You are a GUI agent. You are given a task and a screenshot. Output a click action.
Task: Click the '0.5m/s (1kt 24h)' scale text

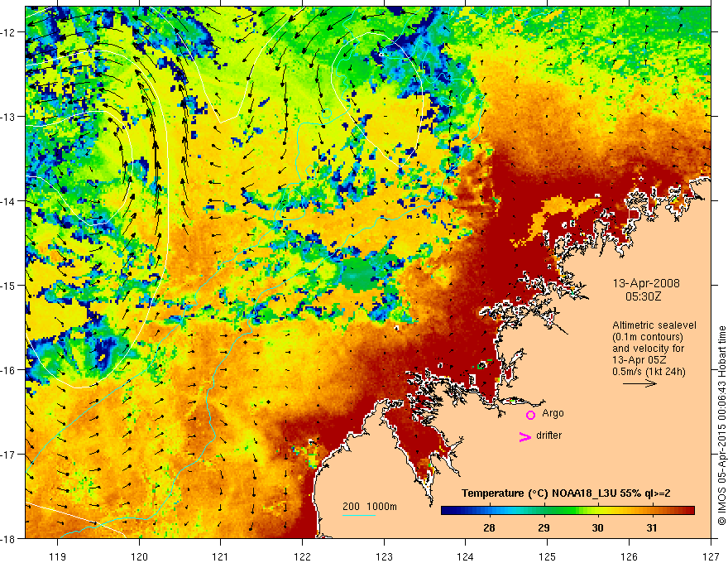[x=649, y=372]
